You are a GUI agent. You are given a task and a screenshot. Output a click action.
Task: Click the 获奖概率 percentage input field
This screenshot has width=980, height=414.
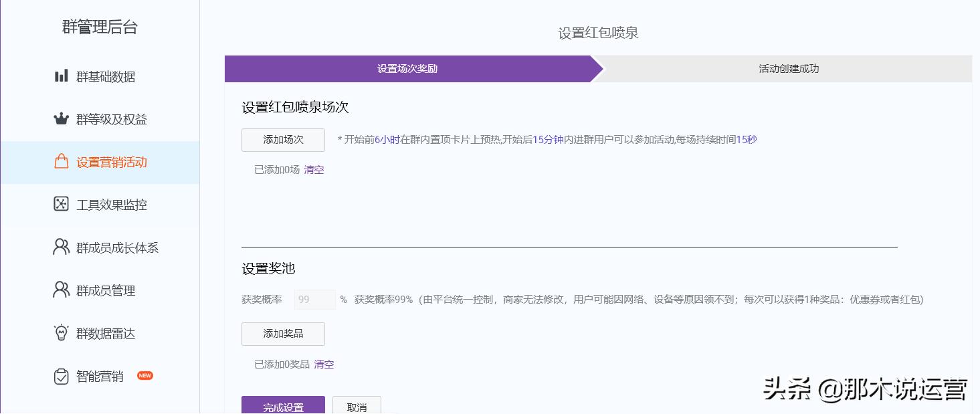pos(314,300)
